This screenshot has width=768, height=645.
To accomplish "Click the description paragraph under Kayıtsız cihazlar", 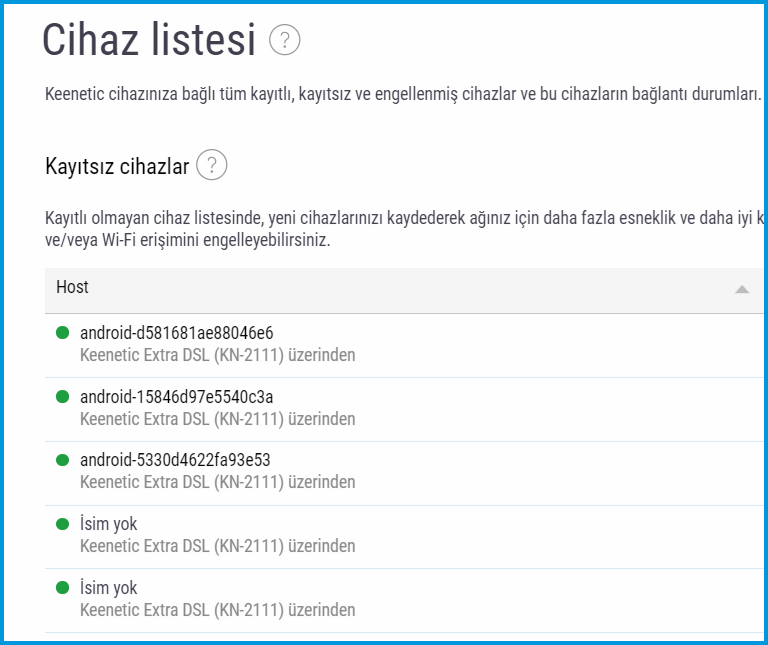I will pyautogui.click(x=400, y=229).
